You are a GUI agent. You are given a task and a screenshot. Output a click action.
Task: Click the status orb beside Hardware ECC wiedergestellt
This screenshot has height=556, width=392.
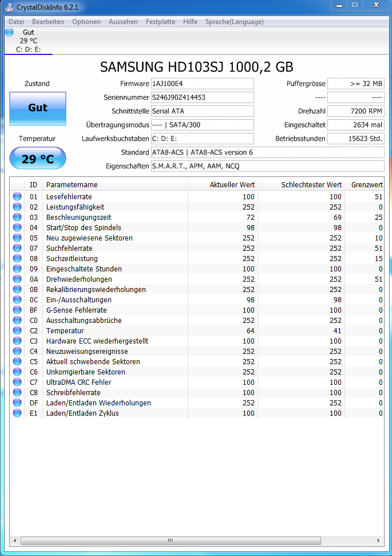[17, 340]
